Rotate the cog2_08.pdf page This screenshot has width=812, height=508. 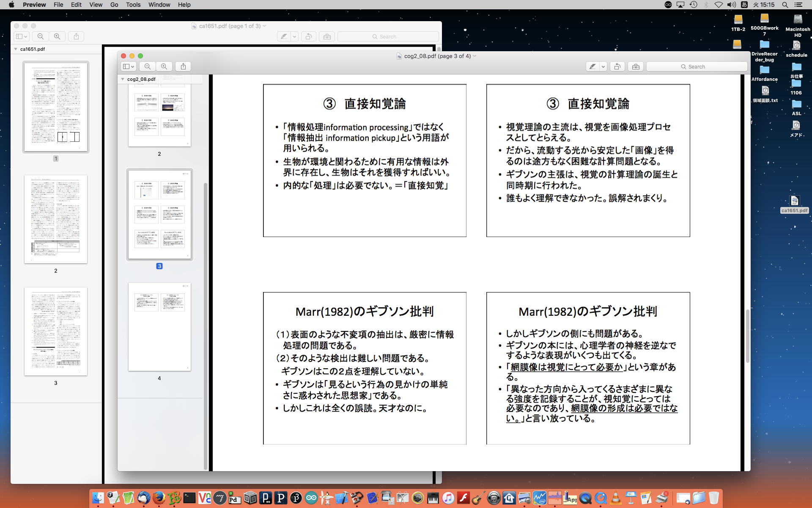pyautogui.click(x=617, y=66)
